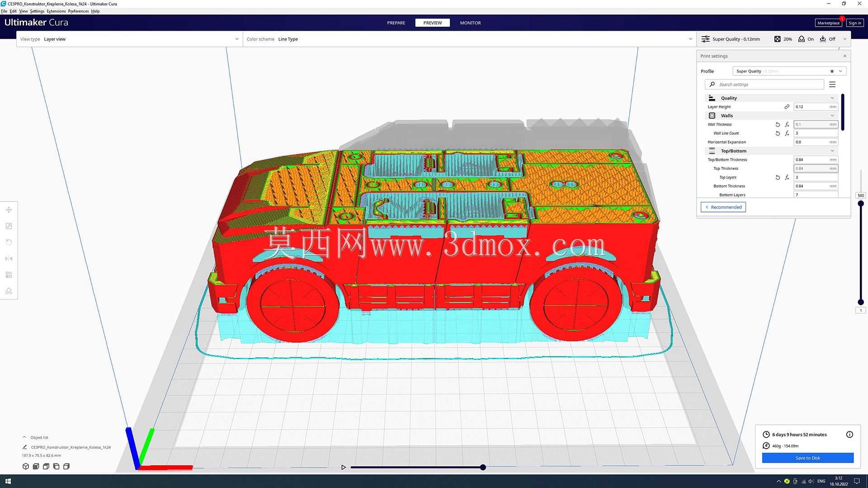This screenshot has height=488, width=868.
Task: Open the Help menu
Action: coord(95,11)
